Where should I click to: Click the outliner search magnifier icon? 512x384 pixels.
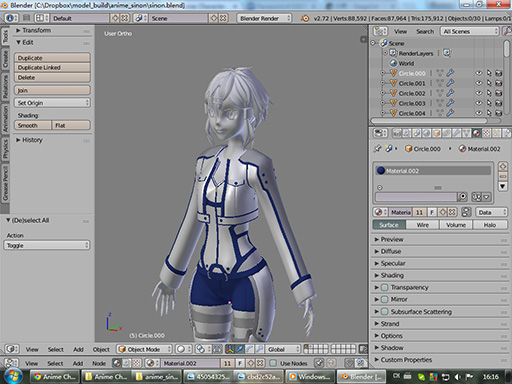tap(507, 31)
